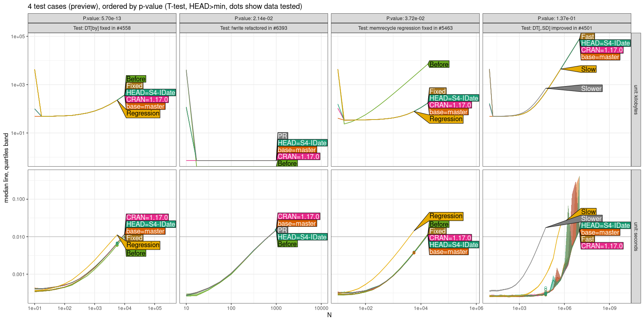Click 'HEAD=S4-IDate' label in DT[by] kilobytes panel
This screenshot has height=322, width=644.
click(x=151, y=93)
